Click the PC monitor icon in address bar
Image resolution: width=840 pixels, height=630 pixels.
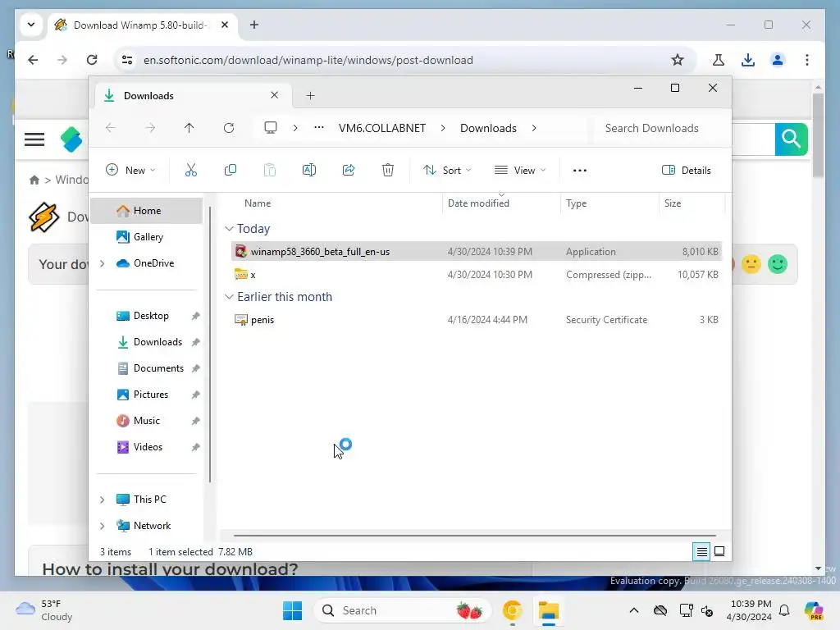271,127
